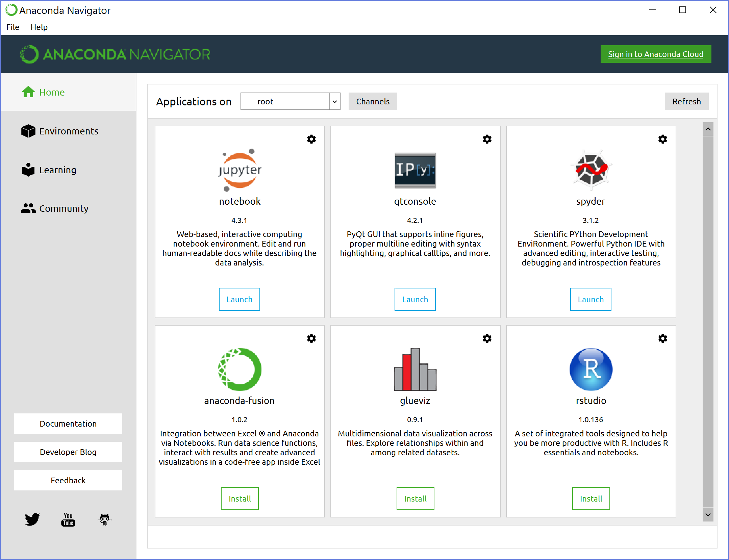Open the Help menu
Screen dimensions: 729x560
[x=39, y=27]
